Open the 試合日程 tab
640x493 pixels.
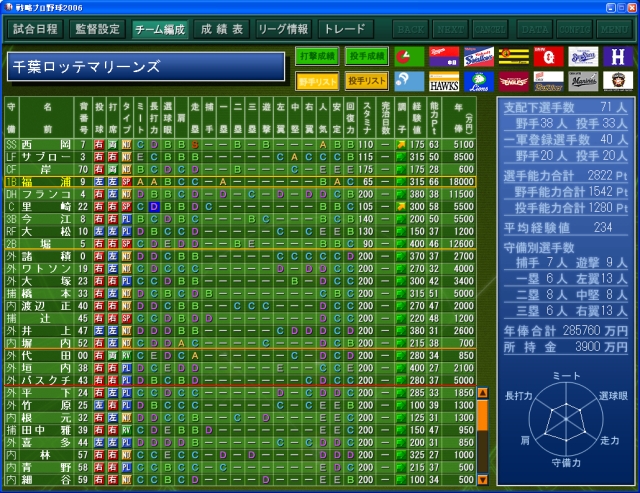[x=35, y=29]
